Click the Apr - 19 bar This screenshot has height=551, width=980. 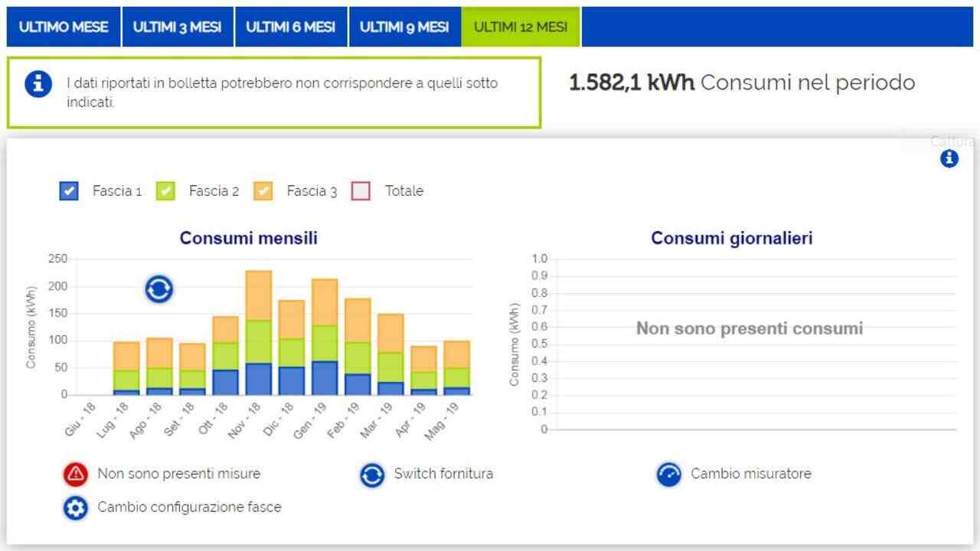tap(423, 370)
